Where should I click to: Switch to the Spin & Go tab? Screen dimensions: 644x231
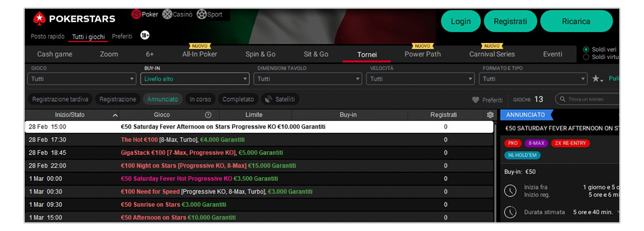(x=260, y=54)
